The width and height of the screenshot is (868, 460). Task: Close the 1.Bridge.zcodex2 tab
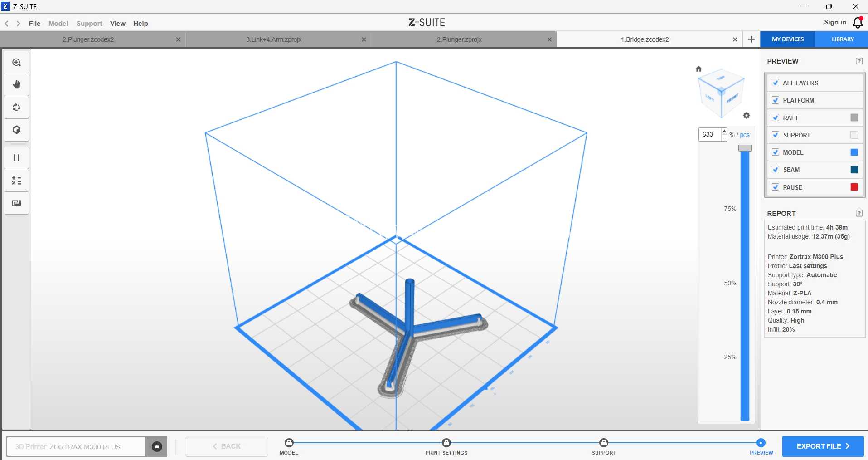[735, 39]
